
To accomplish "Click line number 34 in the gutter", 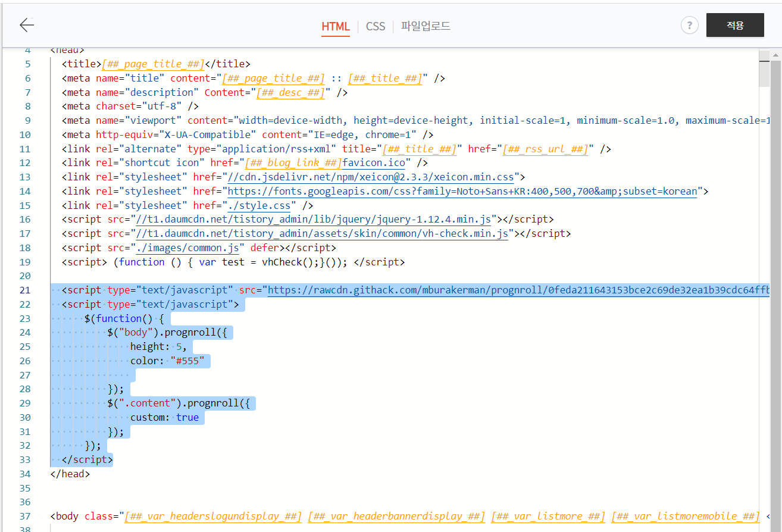I will pyautogui.click(x=24, y=474).
